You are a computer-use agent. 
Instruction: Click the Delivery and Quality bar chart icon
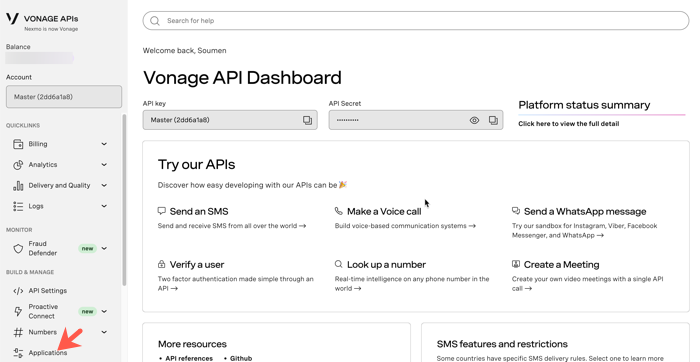pos(18,186)
